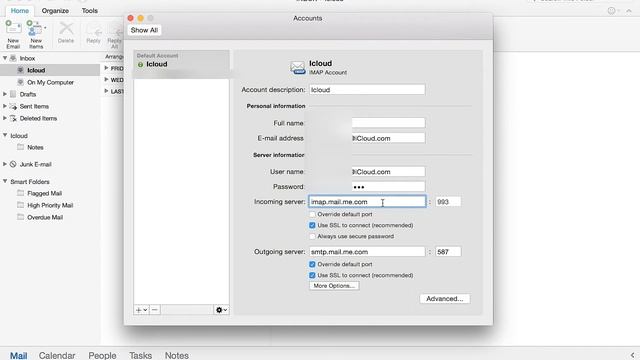The height and width of the screenshot is (360, 640).
Task: Toggle outgoing server Use SSL to connect checkbox
Action: tap(312, 276)
